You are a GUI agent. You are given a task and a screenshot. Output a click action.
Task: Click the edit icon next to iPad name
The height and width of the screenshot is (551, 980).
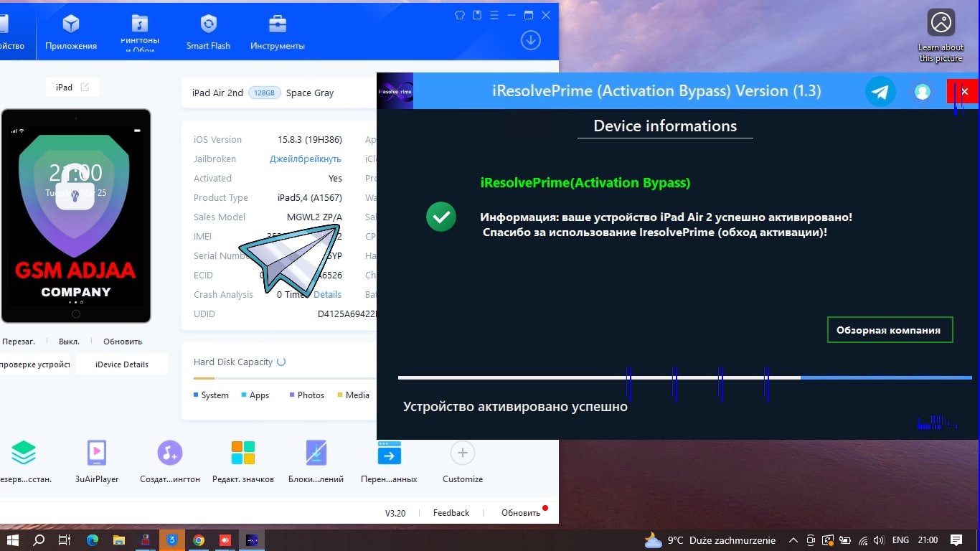(x=85, y=87)
